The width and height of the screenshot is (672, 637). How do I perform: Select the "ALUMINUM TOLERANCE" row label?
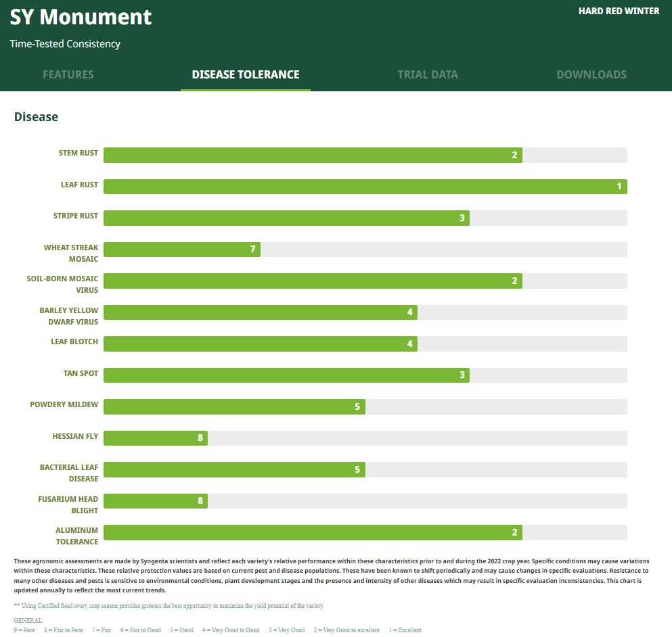[x=76, y=536]
